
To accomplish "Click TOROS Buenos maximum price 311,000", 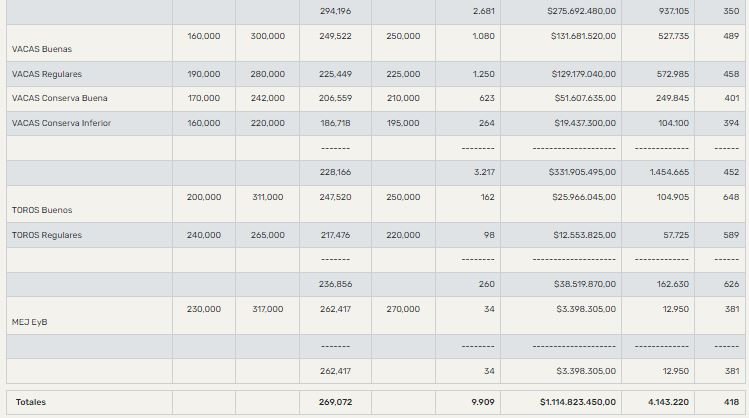I will (x=268, y=197).
